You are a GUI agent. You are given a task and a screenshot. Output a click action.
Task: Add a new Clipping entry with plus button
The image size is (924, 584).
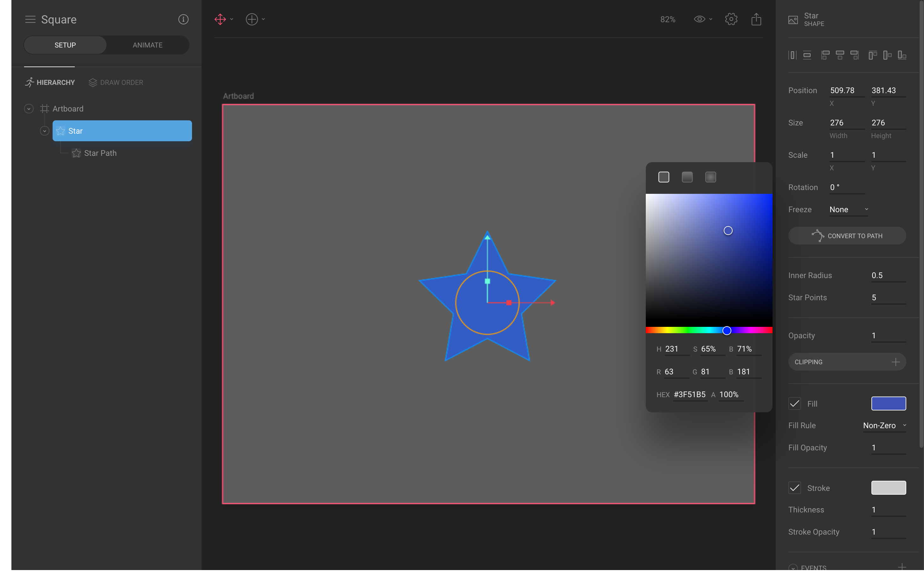tap(895, 362)
